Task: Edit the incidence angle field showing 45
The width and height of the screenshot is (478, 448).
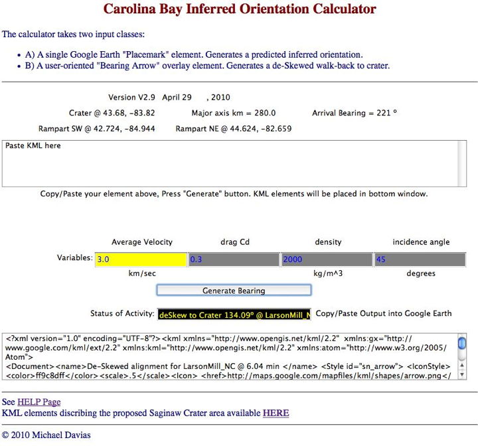Action: point(420,260)
